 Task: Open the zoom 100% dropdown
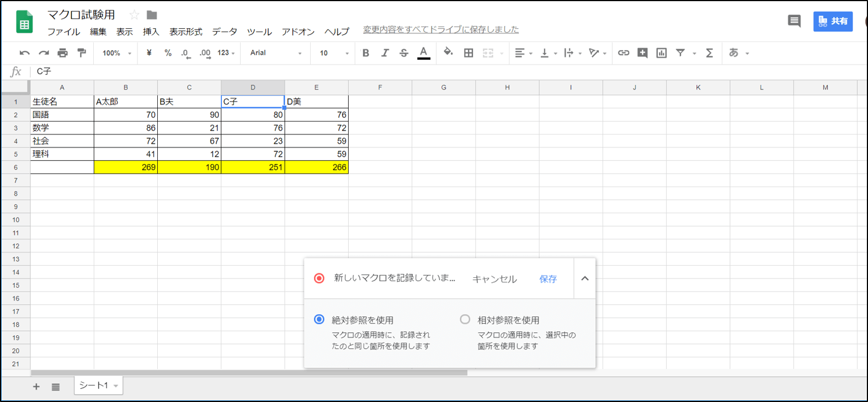click(x=116, y=53)
